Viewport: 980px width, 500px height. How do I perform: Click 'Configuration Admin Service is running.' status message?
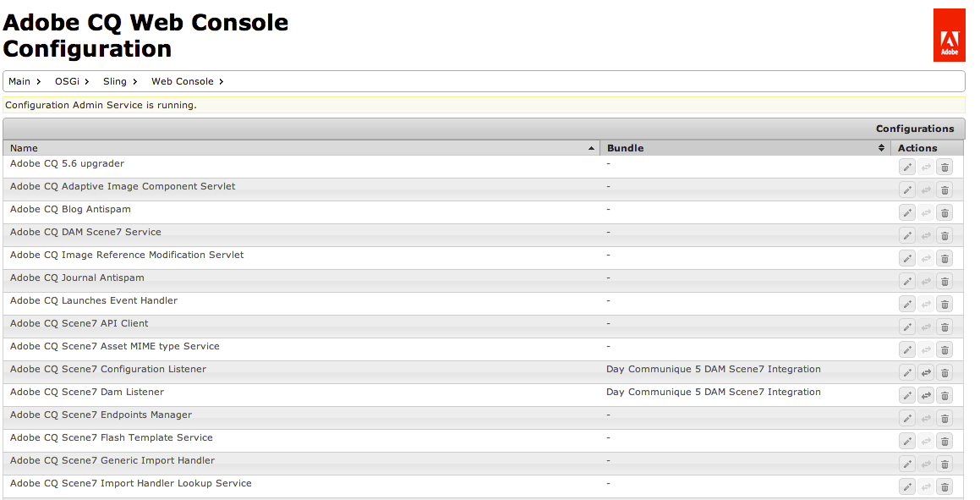[x=101, y=105]
